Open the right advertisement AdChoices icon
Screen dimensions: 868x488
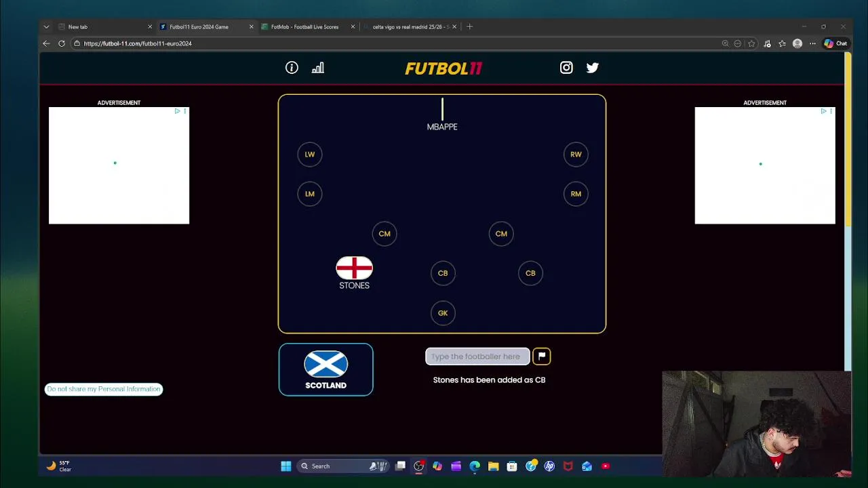click(824, 111)
